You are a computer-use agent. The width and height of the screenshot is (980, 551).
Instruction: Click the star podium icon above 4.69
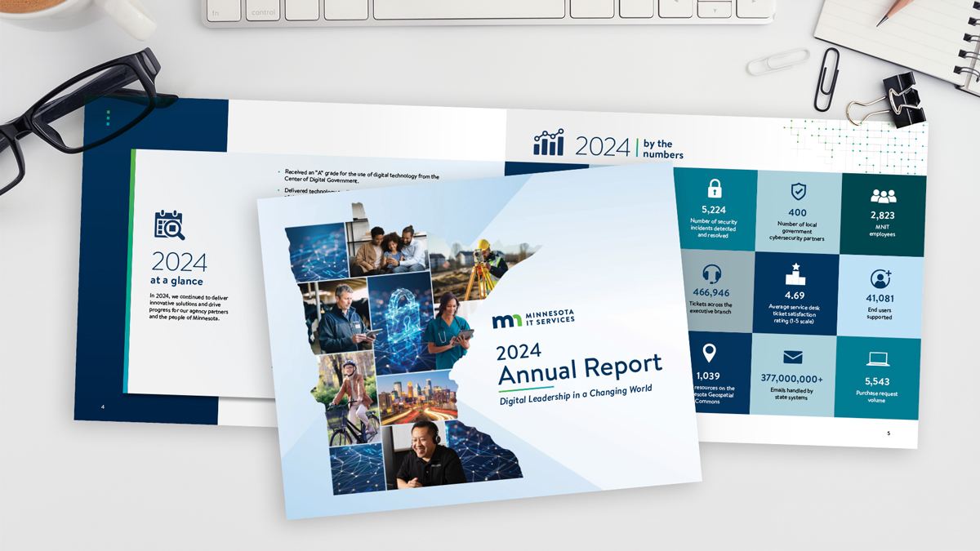795,273
